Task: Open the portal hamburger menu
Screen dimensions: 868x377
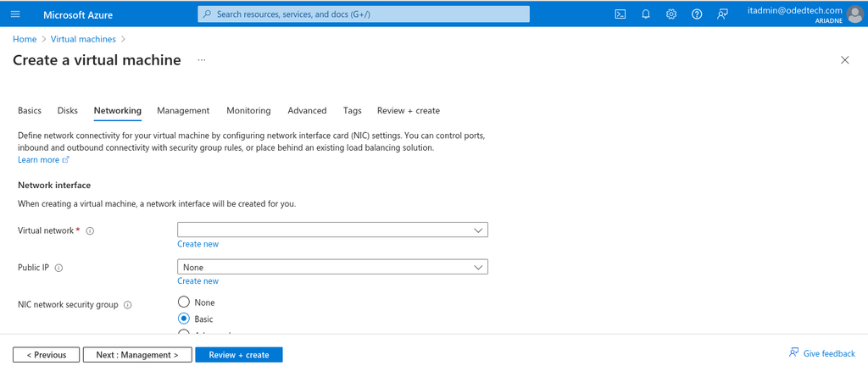Action: (15, 14)
